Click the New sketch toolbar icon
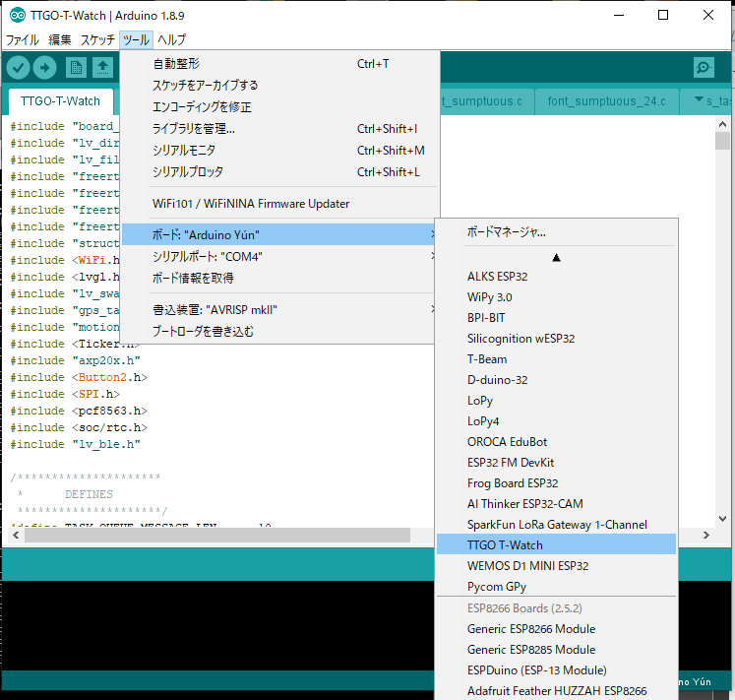 click(76, 68)
